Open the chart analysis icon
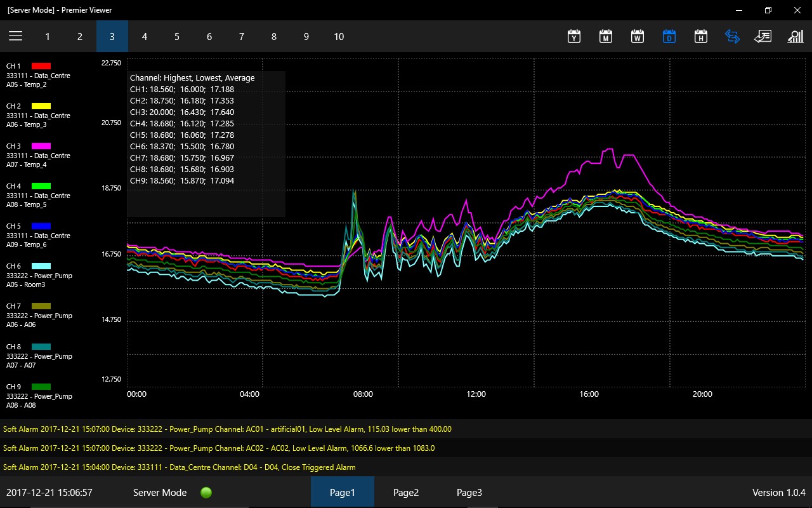This screenshot has width=812, height=508. [795, 36]
